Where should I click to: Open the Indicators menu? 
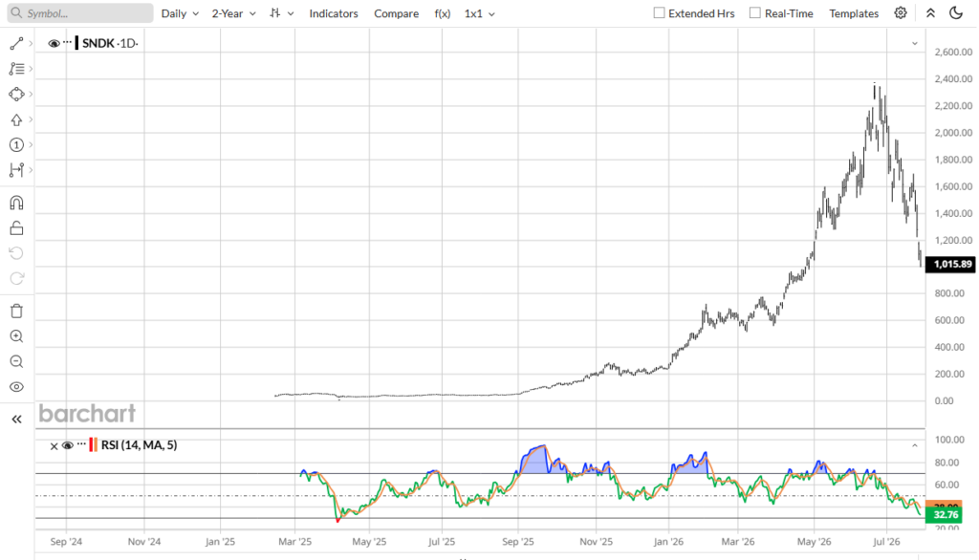334,13
